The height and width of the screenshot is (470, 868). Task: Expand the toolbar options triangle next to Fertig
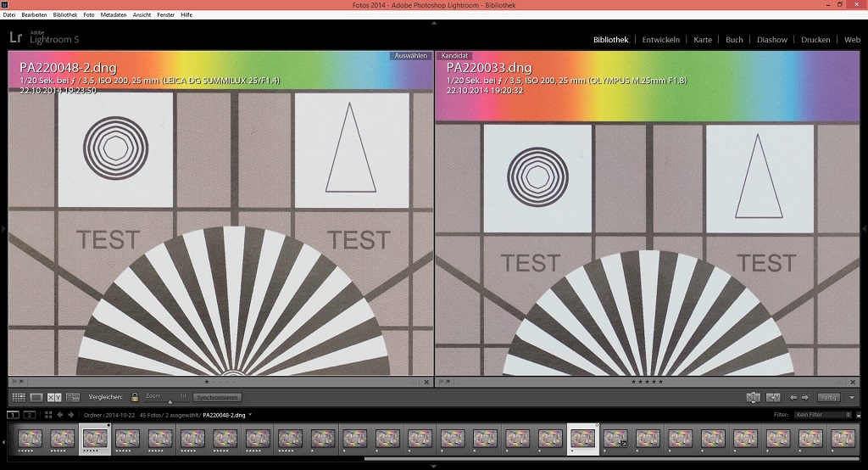click(852, 397)
